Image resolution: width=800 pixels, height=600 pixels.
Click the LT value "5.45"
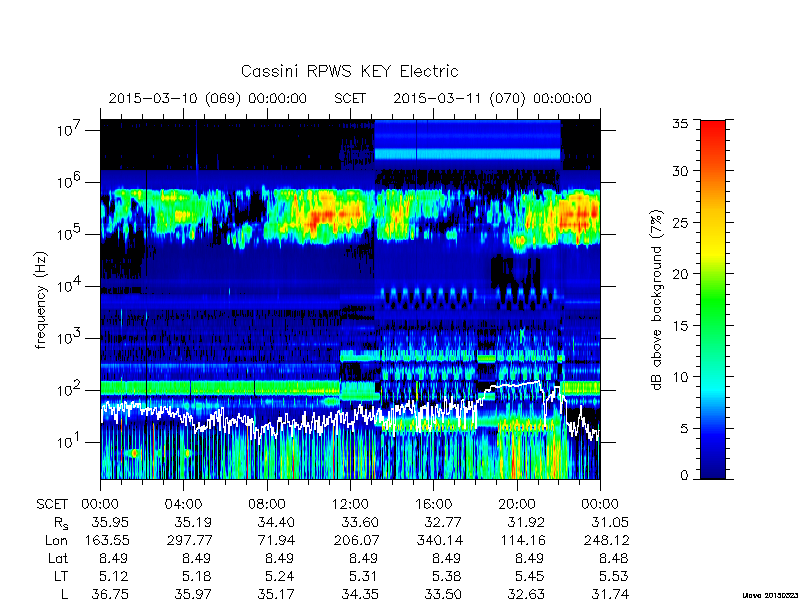pyautogui.click(x=530, y=576)
